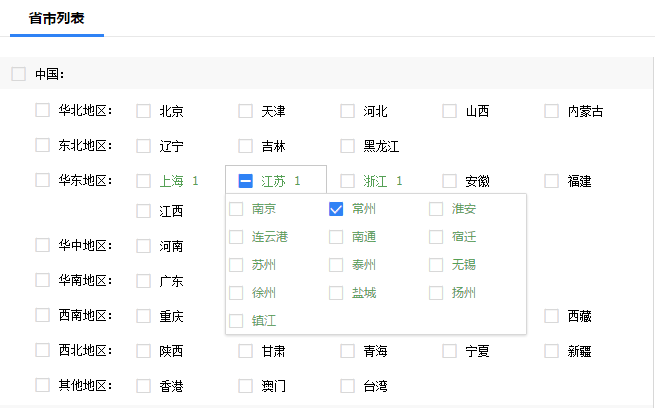
Task: Select the 北京 checkbox
Action: tap(144, 111)
